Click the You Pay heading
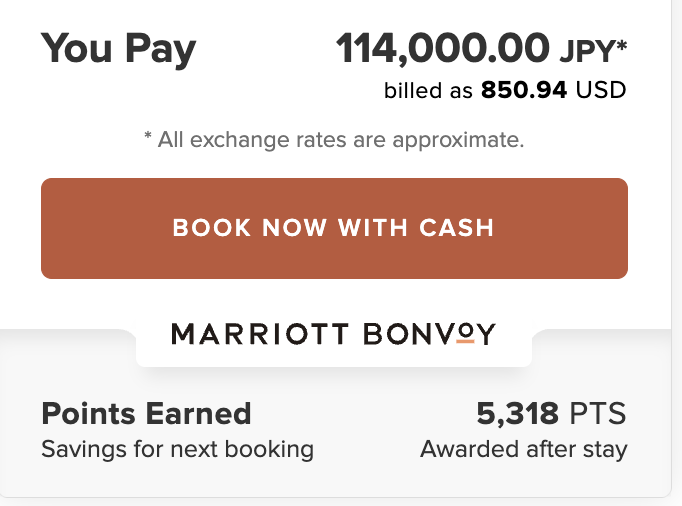 click(x=119, y=49)
